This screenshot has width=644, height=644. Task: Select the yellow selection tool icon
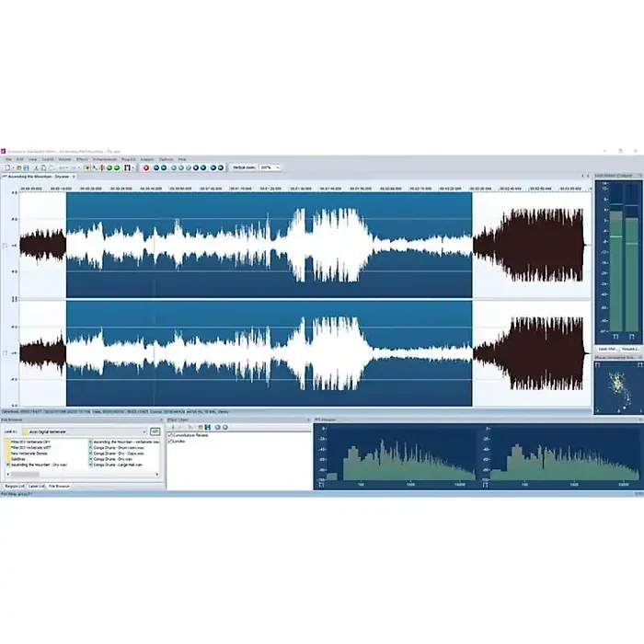[87, 167]
